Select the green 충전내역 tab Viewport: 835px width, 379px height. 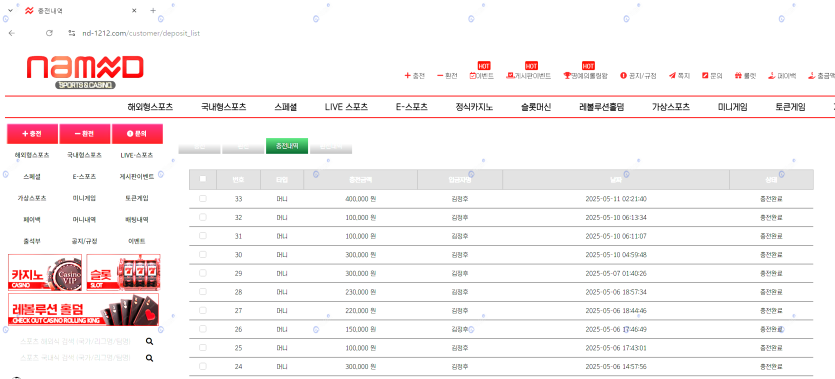[287, 145]
